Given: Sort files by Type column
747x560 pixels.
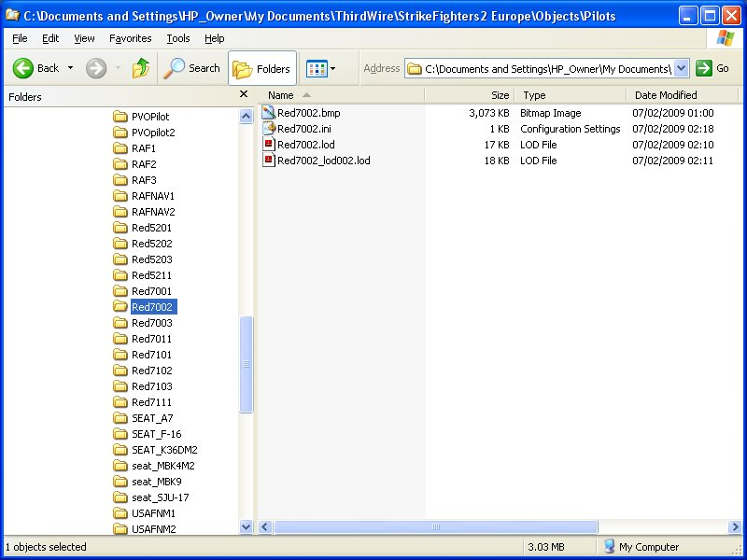Looking at the screenshot, I should pos(571,95).
